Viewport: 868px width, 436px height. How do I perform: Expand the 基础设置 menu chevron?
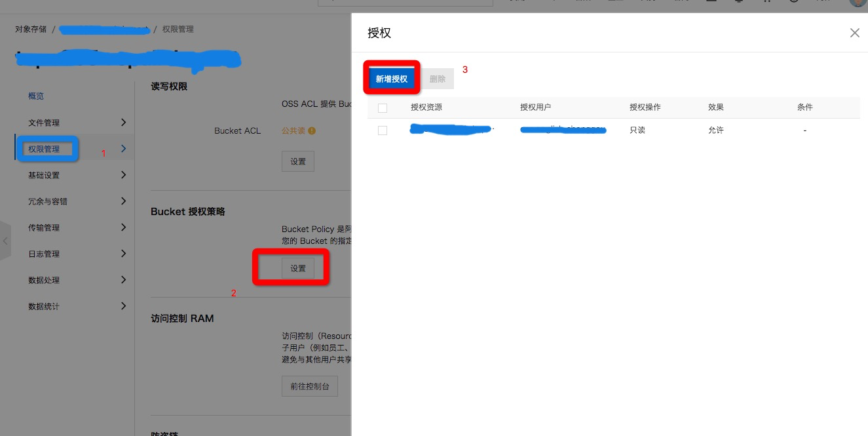pos(123,175)
